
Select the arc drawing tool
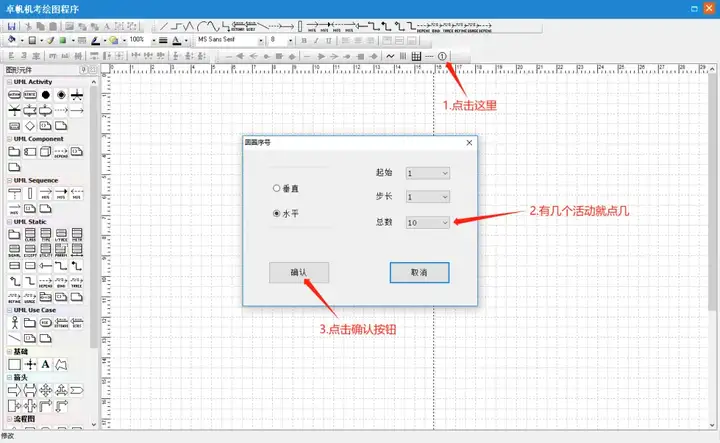(201, 26)
